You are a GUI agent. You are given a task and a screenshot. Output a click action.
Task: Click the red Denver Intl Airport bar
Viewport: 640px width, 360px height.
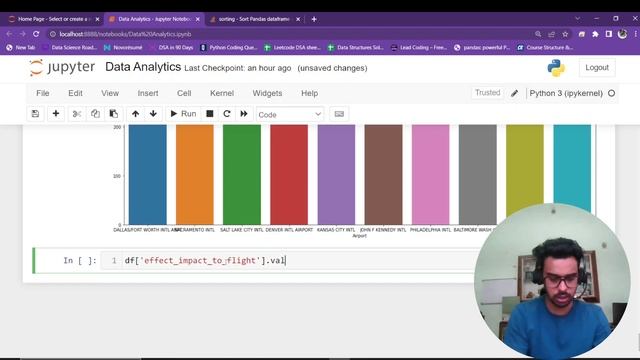[x=289, y=175]
